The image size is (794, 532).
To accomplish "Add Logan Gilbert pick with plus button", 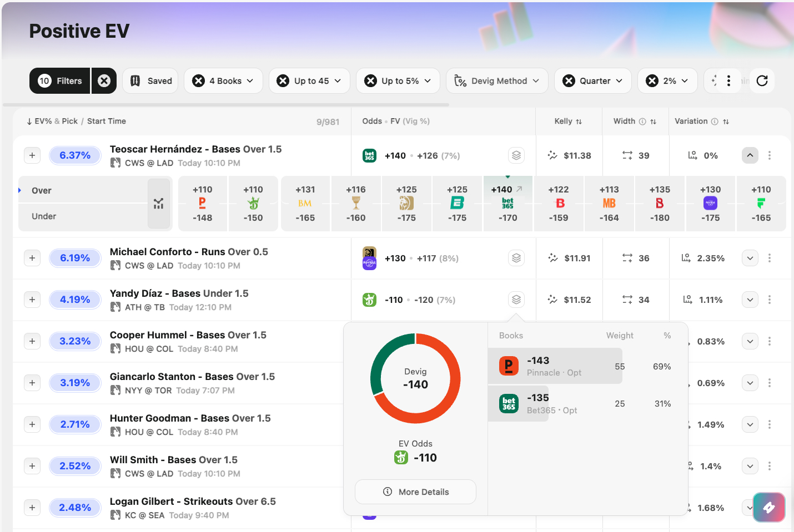I will point(32,508).
